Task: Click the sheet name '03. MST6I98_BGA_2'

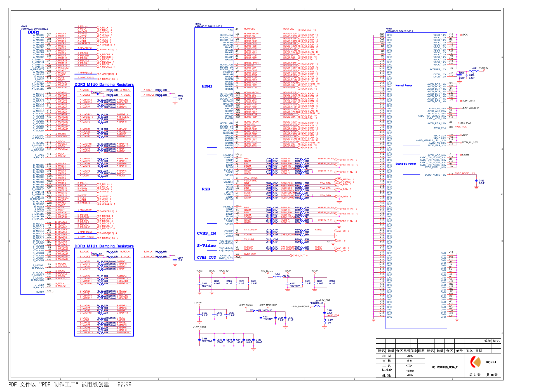Action: click(445, 367)
